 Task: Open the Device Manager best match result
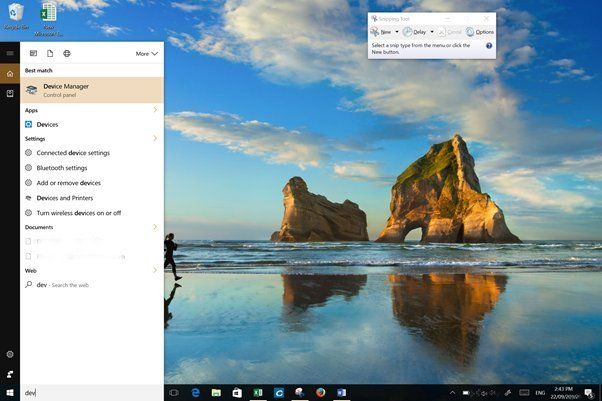92,90
